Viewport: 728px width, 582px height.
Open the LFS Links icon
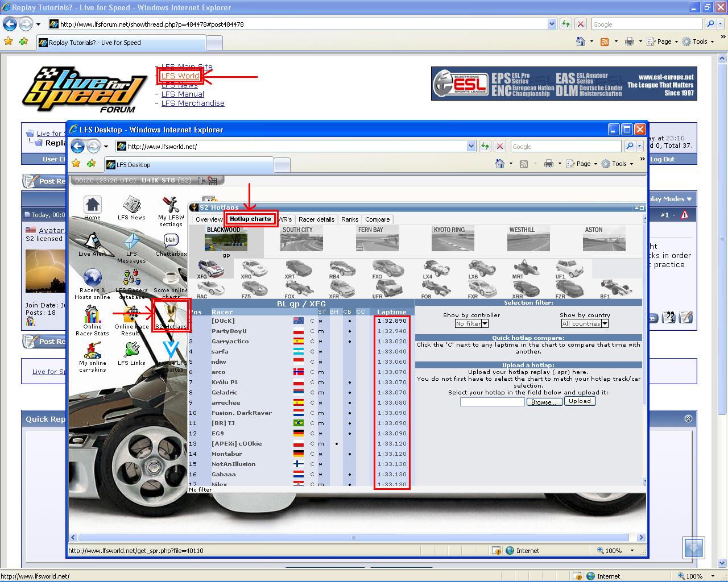pos(131,354)
